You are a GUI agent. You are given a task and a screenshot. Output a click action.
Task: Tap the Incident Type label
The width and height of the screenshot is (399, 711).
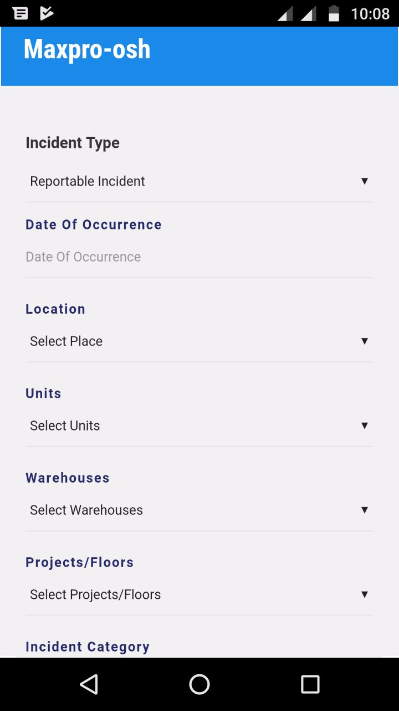coord(73,143)
